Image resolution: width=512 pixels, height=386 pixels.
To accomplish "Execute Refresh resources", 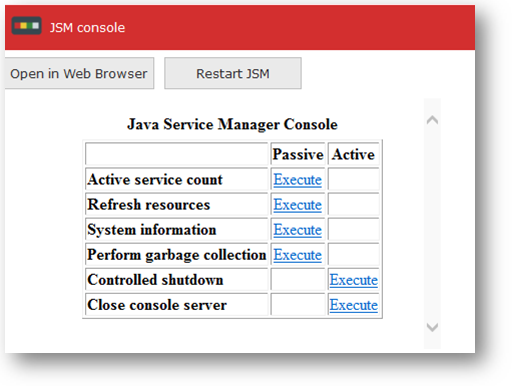I will [298, 205].
